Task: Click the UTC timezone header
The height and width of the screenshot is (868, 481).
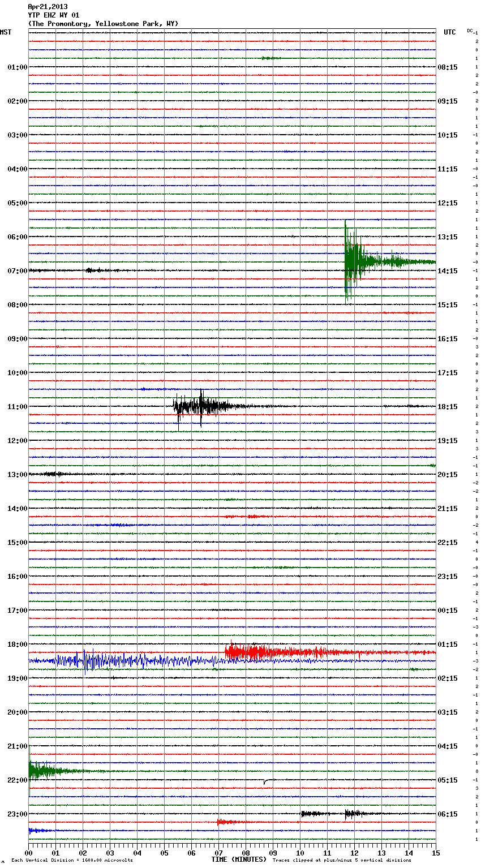Action: [450, 32]
